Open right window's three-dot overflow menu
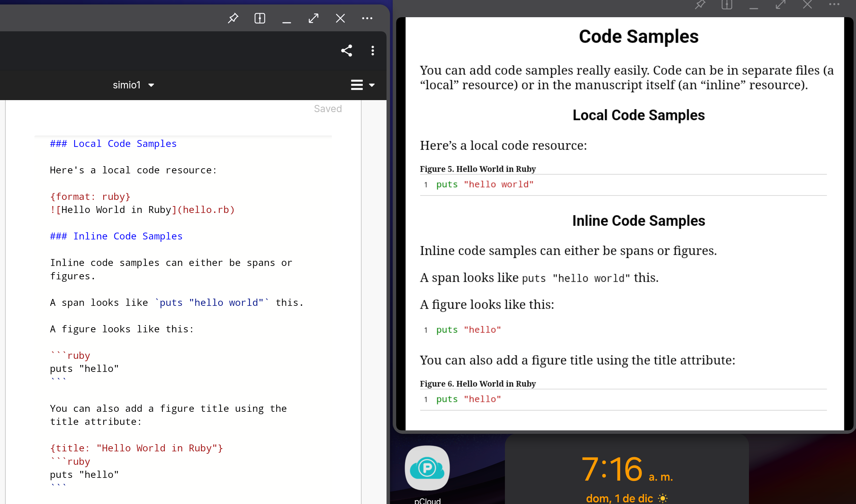This screenshot has height=504, width=856. [x=834, y=4]
